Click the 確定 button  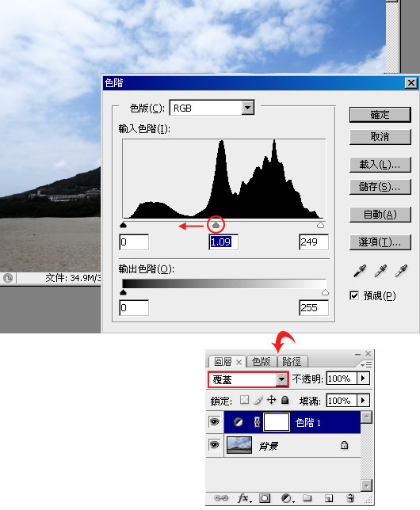click(x=380, y=115)
